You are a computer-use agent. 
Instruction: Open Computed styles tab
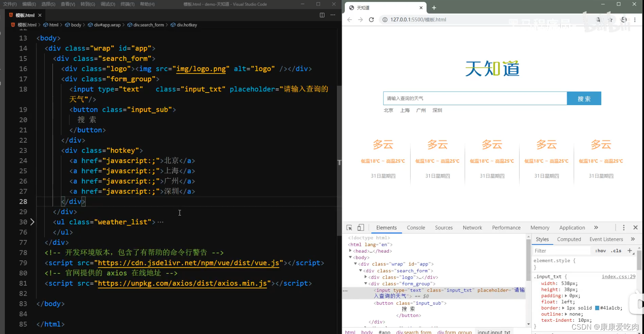click(x=569, y=239)
